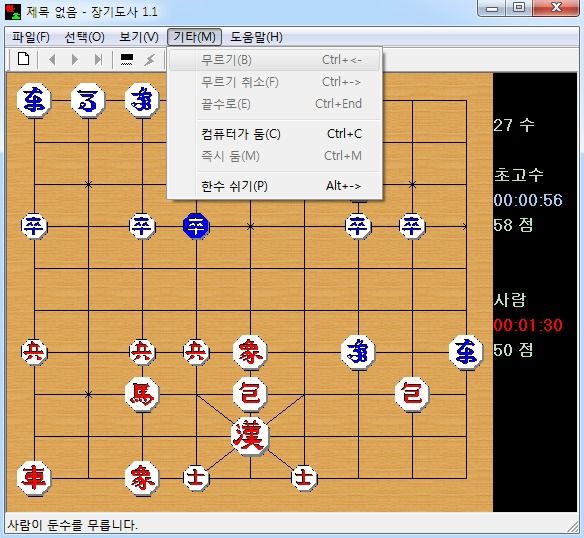Choose 무르기 취소(F) menu entry
The height and width of the screenshot is (538, 584).
pos(275,82)
